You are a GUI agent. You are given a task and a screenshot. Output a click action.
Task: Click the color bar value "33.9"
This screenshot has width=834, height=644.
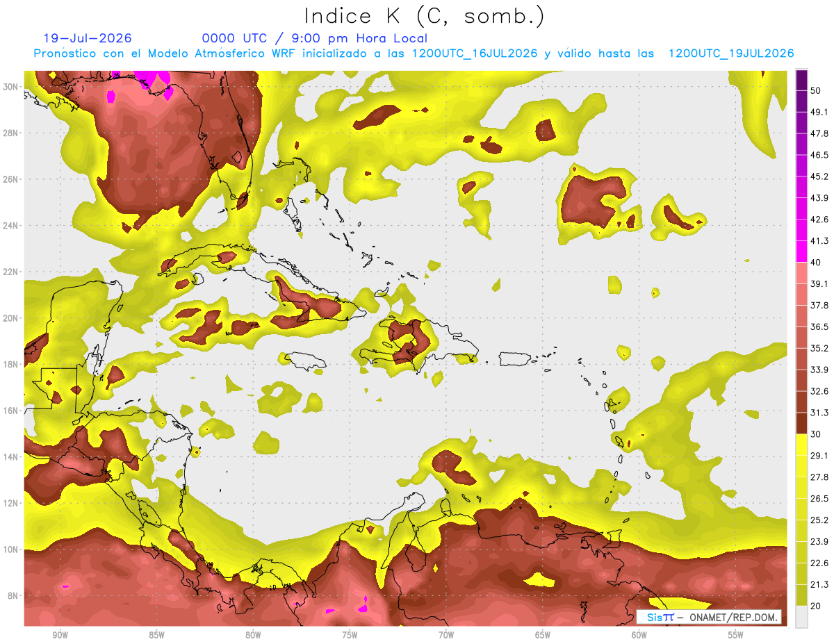tap(819, 370)
